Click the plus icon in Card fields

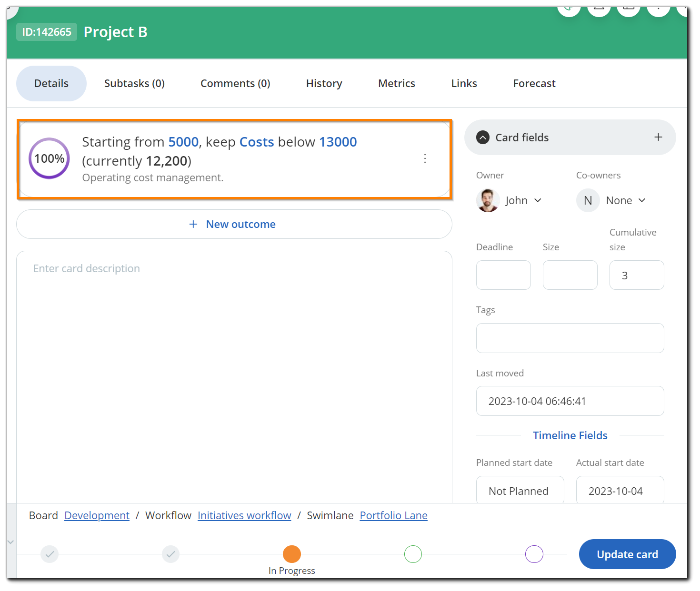click(658, 137)
